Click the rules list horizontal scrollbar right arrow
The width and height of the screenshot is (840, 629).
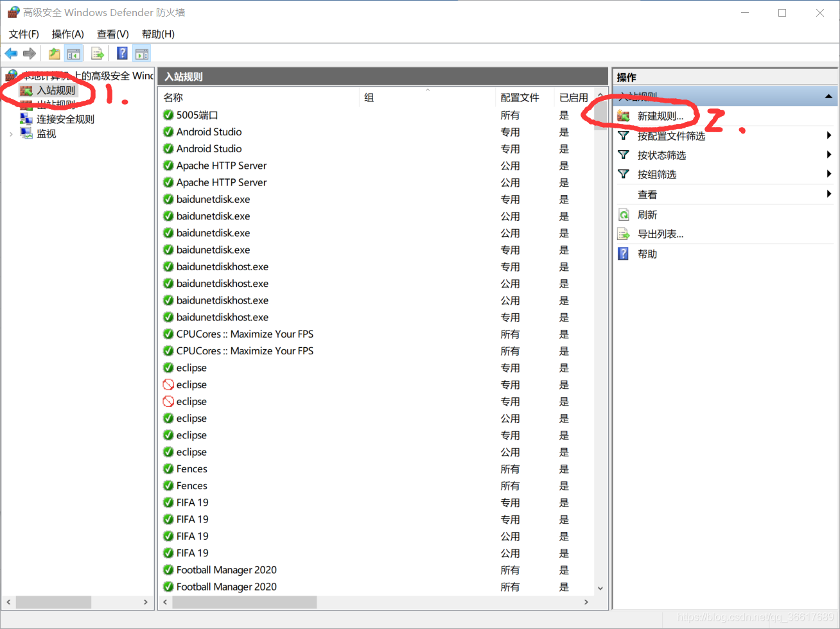tap(586, 602)
